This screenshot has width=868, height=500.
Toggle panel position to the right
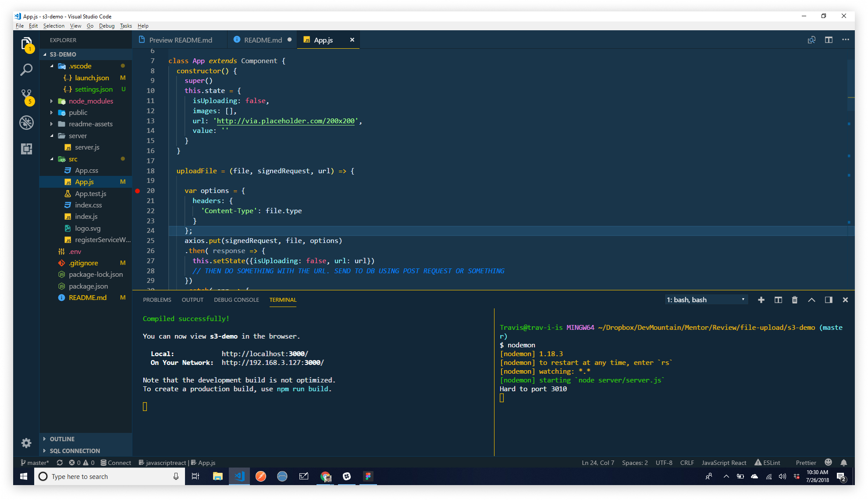tap(829, 300)
